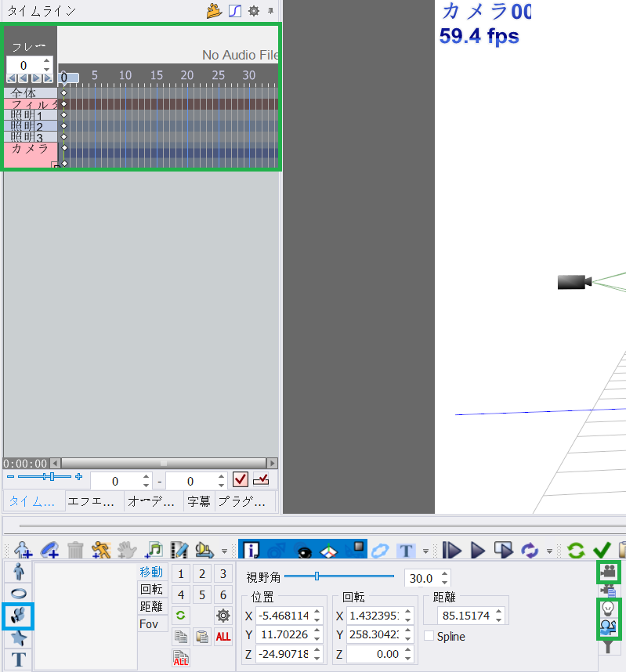Screen dimensions: 626x672
Task: Select the star effect mode icon
Action: (x=19, y=638)
